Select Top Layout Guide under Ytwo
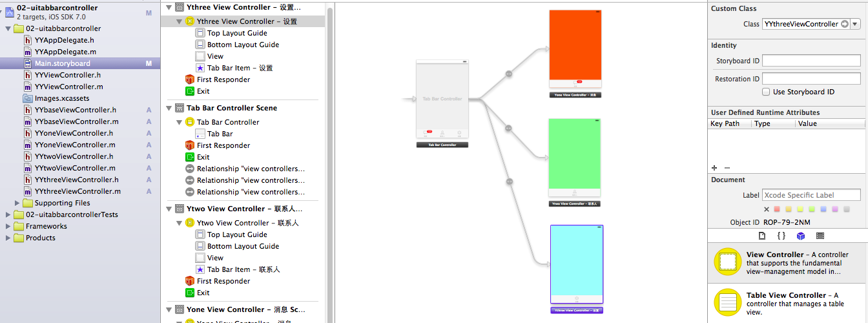This screenshot has width=868, height=323. [237, 234]
